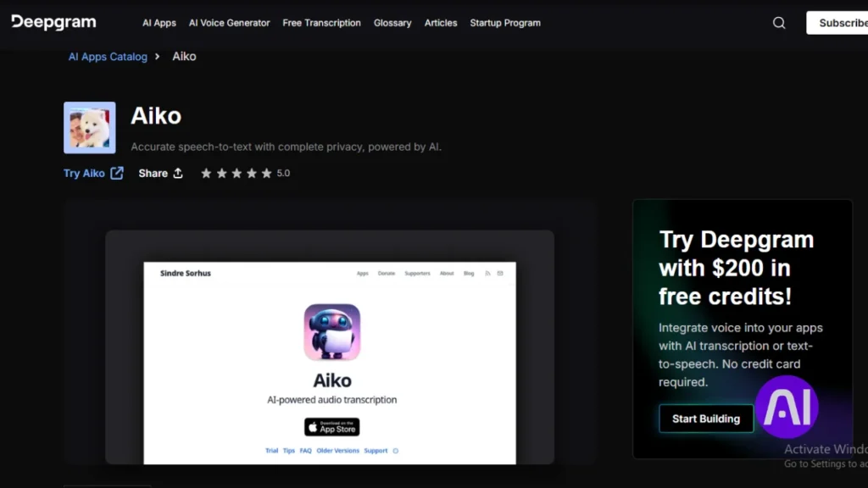Open the Startup Program navigation item
This screenshot has width=868, height=488.
[505, 23]
